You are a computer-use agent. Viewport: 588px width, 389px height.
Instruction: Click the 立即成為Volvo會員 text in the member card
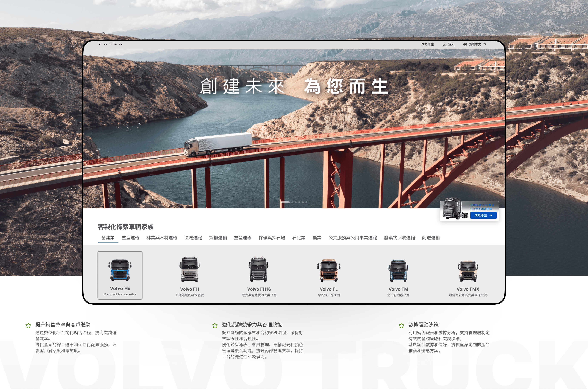tap(482, 205)
